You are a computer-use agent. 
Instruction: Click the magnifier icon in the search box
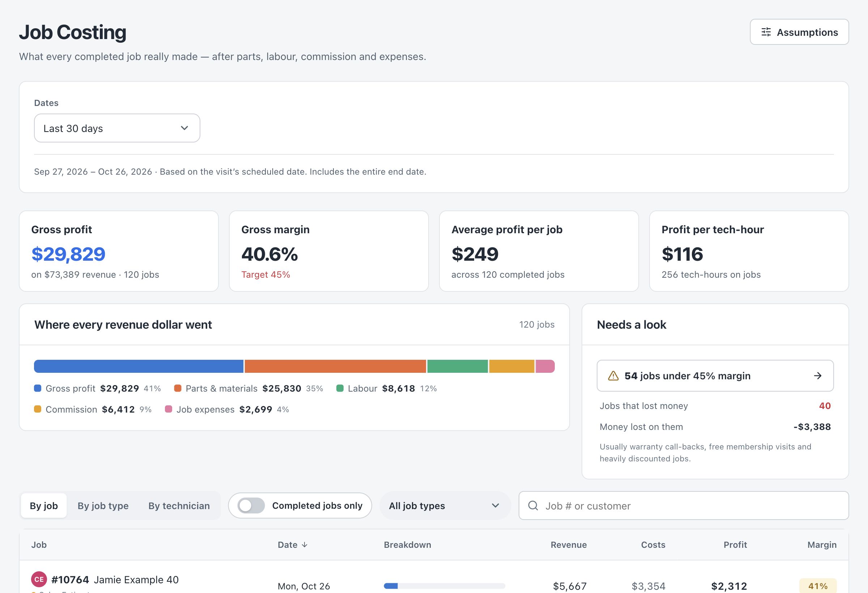point(533,505)
